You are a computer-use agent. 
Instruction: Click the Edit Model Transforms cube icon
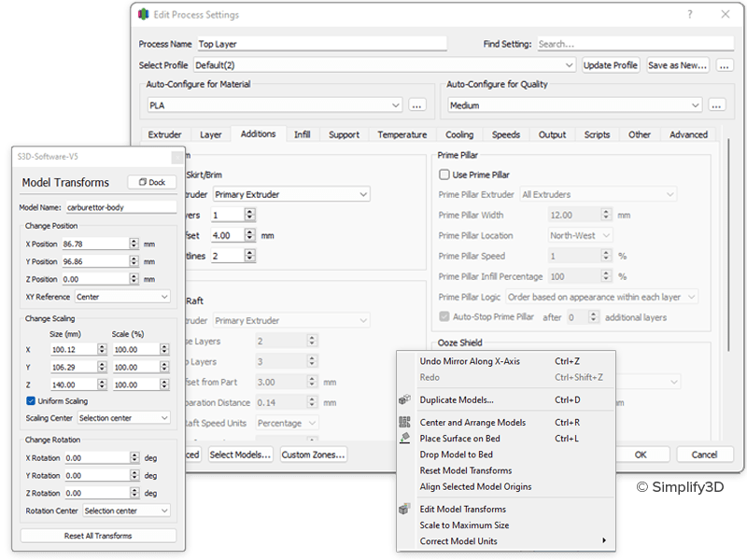[404, 509]
